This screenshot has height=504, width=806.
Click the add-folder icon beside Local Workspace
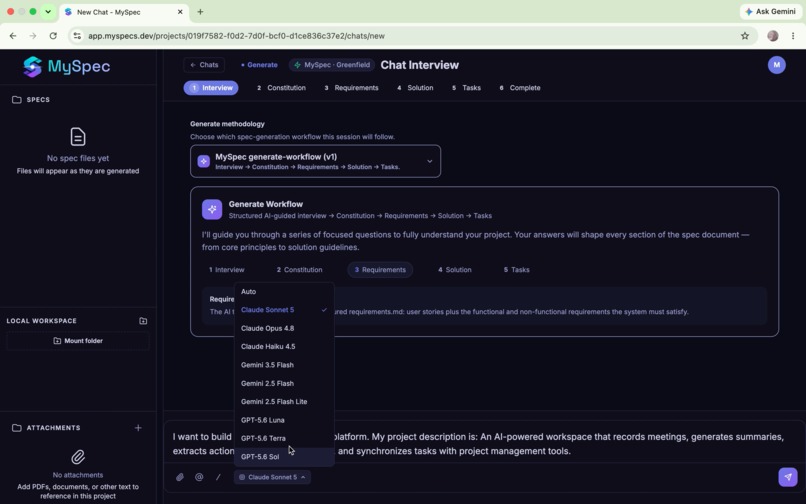tap(143, 321)
